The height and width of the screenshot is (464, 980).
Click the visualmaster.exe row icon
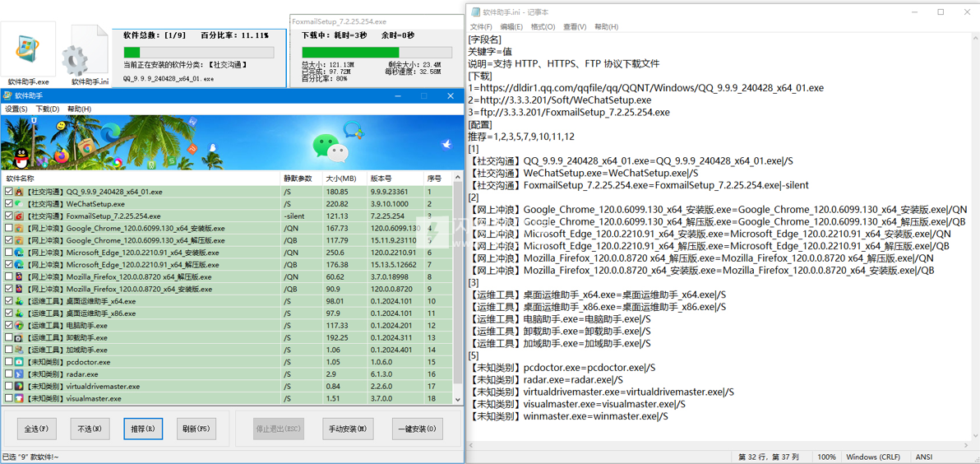[x=19, y=398]
